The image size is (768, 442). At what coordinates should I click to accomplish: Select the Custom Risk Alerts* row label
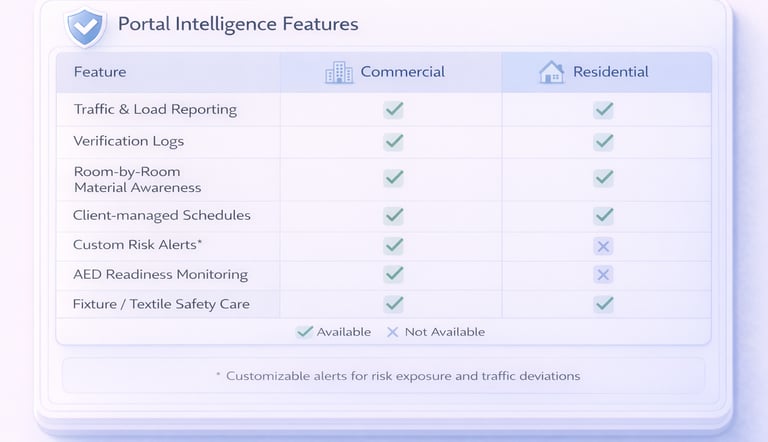[x=137, y=245]
